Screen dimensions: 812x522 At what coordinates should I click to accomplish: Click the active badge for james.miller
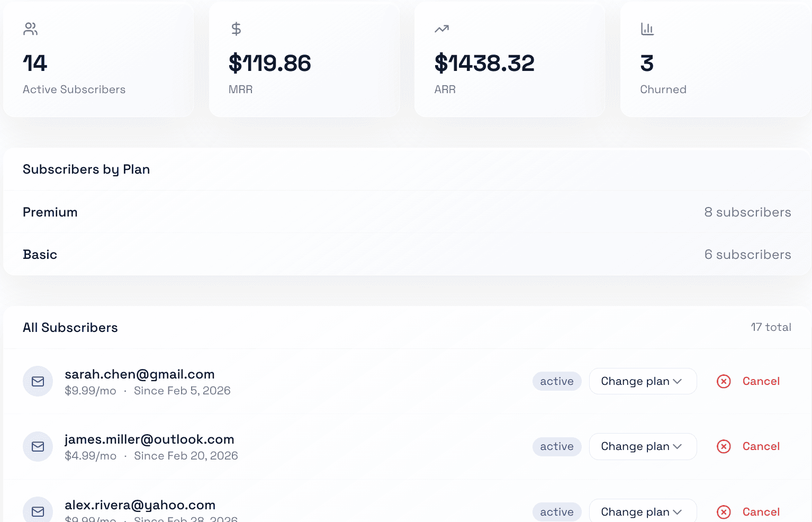(x=557, y=447)
